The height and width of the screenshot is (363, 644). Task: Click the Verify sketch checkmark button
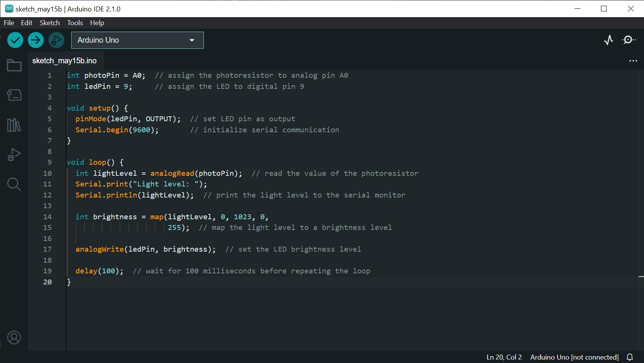15,40
